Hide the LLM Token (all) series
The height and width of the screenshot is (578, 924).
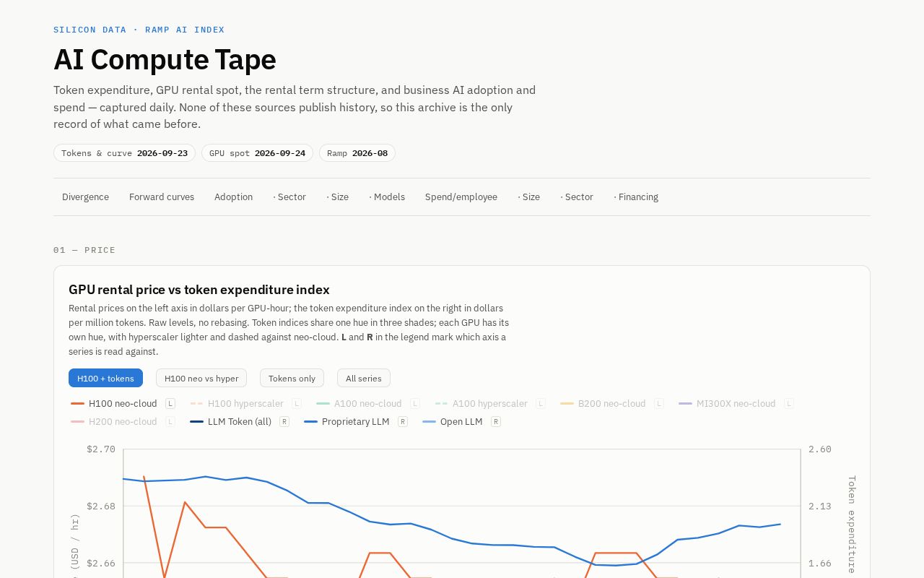[x=240, y=422]
